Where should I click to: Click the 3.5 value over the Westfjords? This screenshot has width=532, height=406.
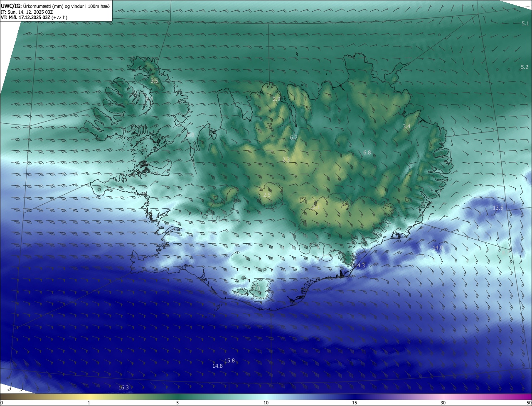154,81
